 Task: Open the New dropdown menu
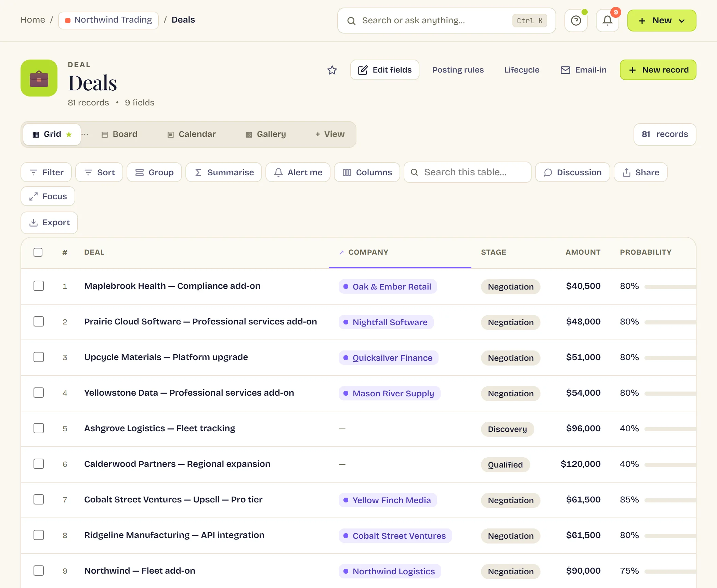click(x=662, y=21)
